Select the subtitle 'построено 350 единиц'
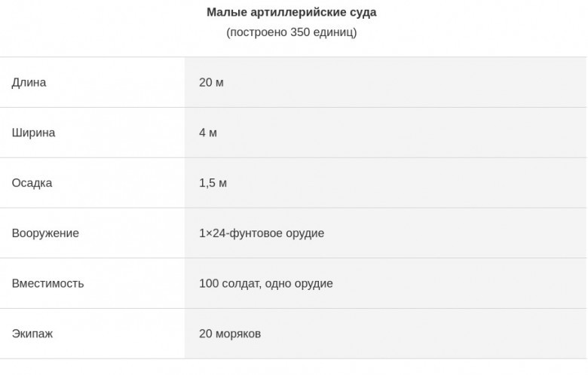588x375 pixels. click(292, 32)
